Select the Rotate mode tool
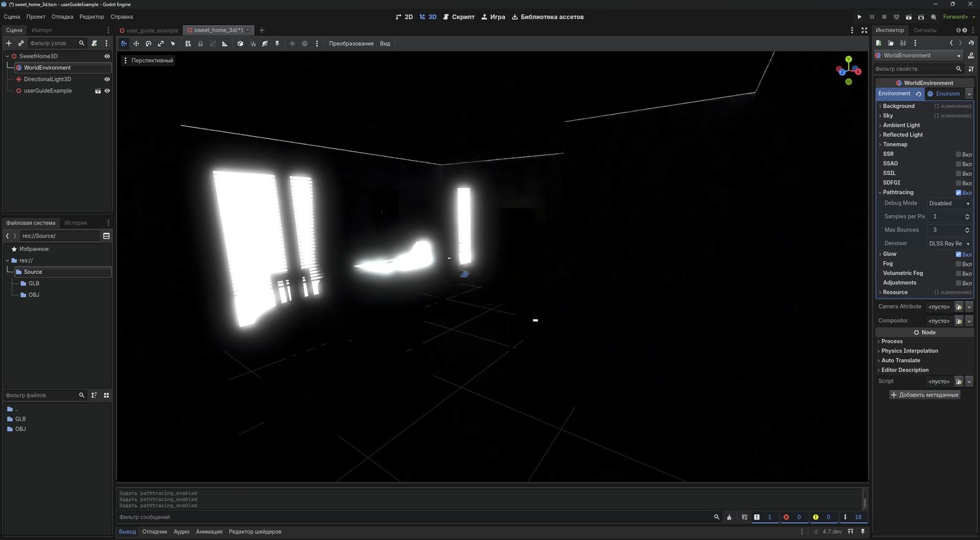980x540 pixels. click(x=148, y=44)
